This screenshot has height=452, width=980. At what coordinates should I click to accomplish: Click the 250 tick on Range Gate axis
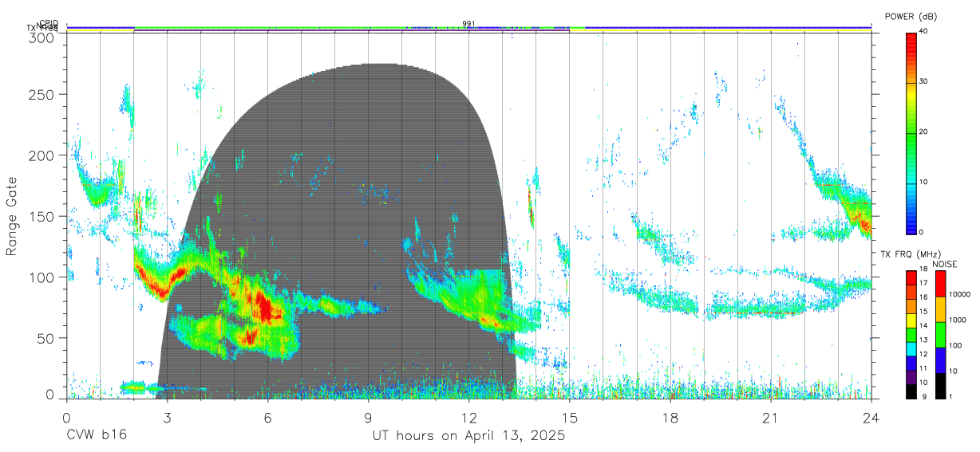(42, 95)
